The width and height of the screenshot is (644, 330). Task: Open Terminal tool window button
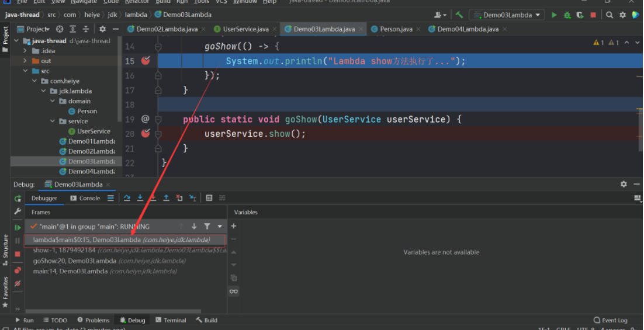171,320
